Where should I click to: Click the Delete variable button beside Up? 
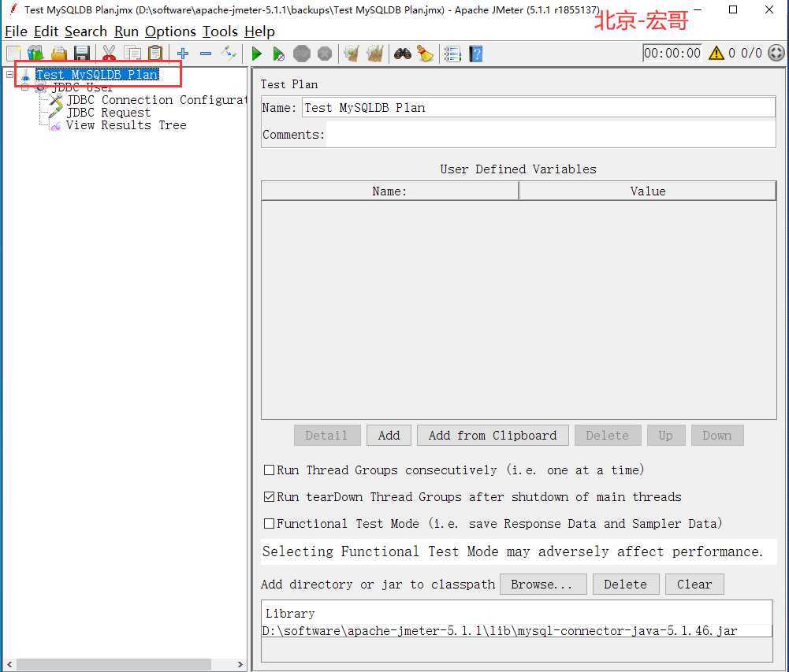coord(608,435)
